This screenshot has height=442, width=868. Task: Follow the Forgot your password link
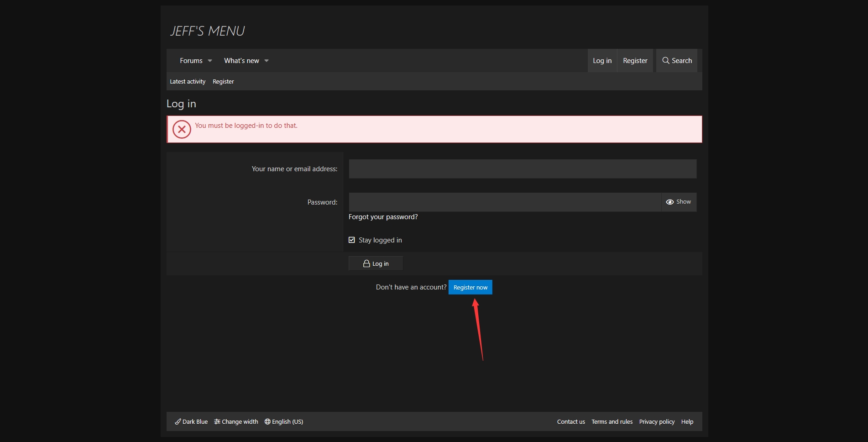coord(383,217)
